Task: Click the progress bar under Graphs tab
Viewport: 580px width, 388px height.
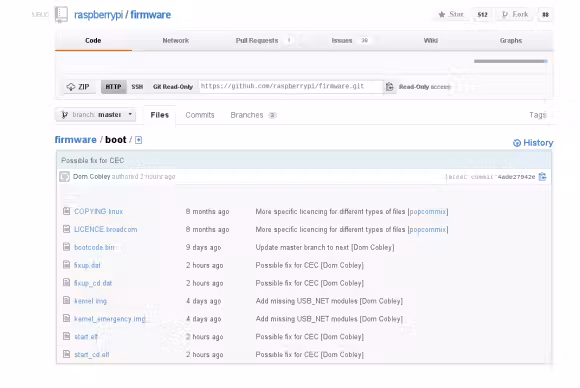Action: (510, 61)
